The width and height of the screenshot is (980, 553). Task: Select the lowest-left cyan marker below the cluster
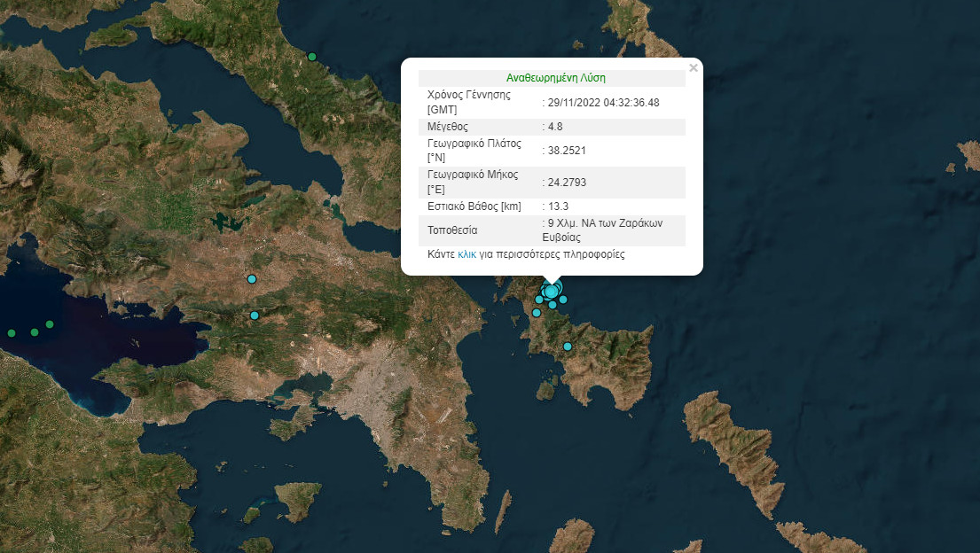pos(537,313)
